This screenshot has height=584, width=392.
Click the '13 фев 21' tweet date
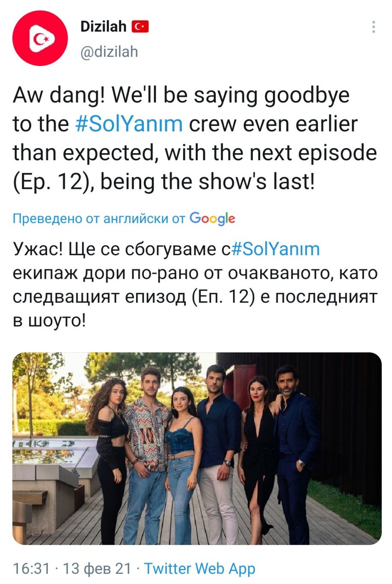pyautogui.click(x=97, y=568)
